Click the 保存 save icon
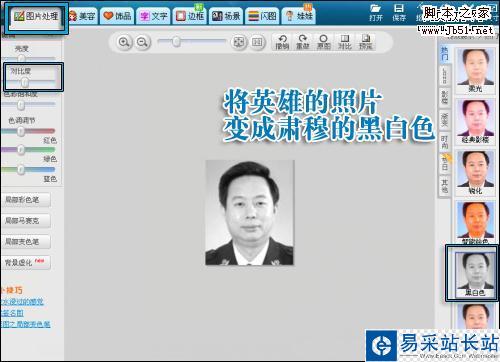 (399, 13)
